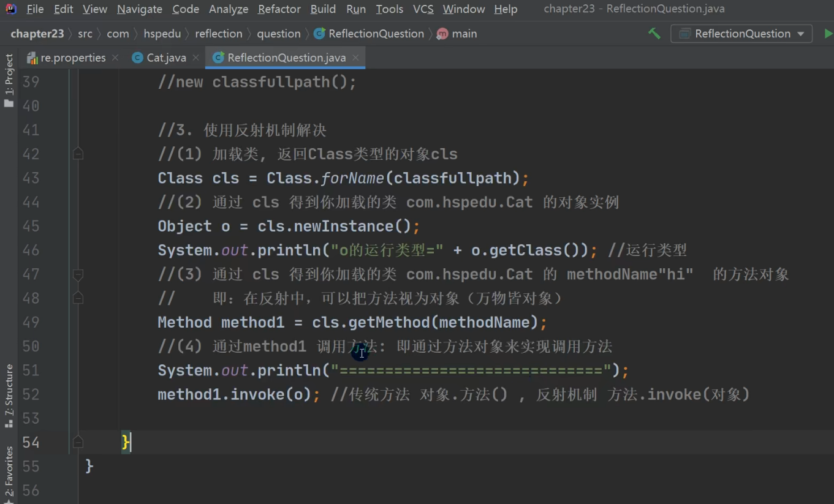The image size is (834, 504).
Task: Click line number 52 in the gutter
Action: pos(31,394)
